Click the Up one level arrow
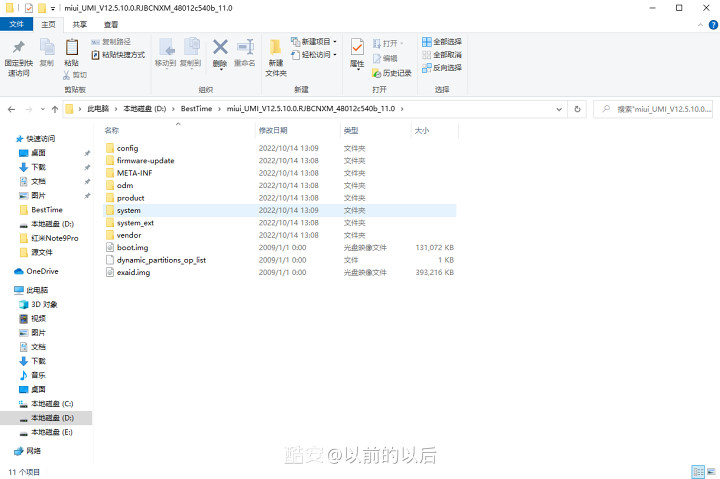This screenshot has height=479, width=720. click(x=55, y=109)
